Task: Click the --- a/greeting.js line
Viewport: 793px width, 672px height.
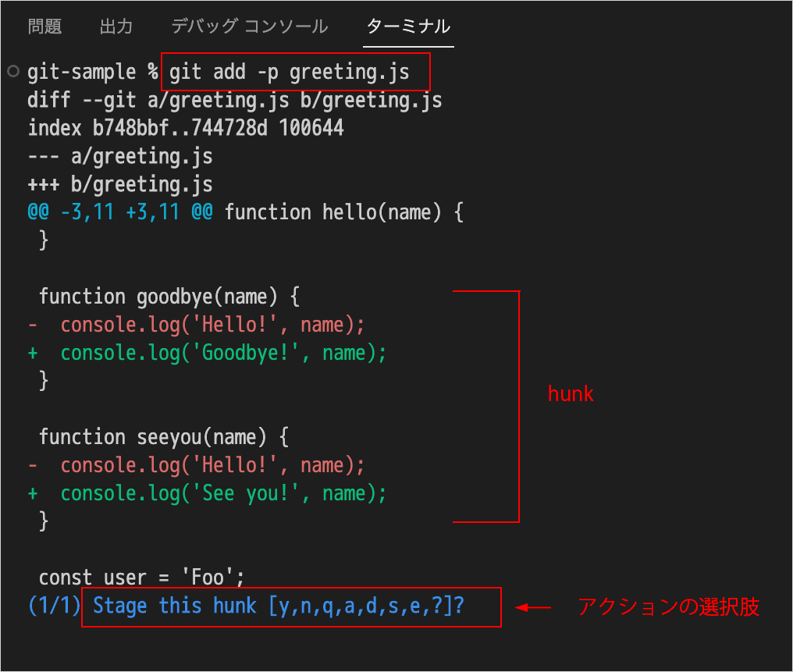Action: pos(120,157)
